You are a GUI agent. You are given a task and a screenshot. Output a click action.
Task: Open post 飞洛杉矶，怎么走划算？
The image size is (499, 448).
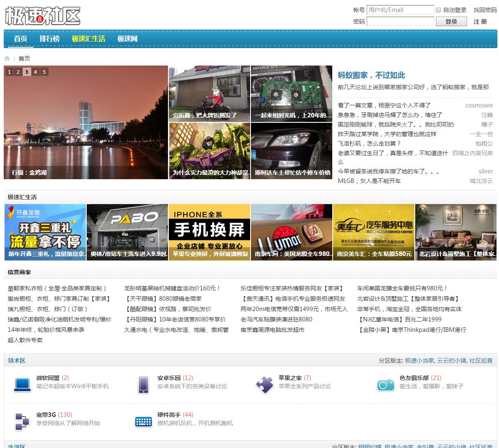369,144
